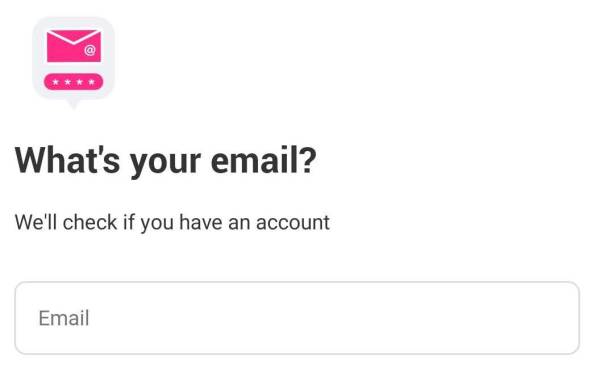Click the "We'll check if you have an account" text
Screen dimensions: 600x377
click(x=172, y=222)
